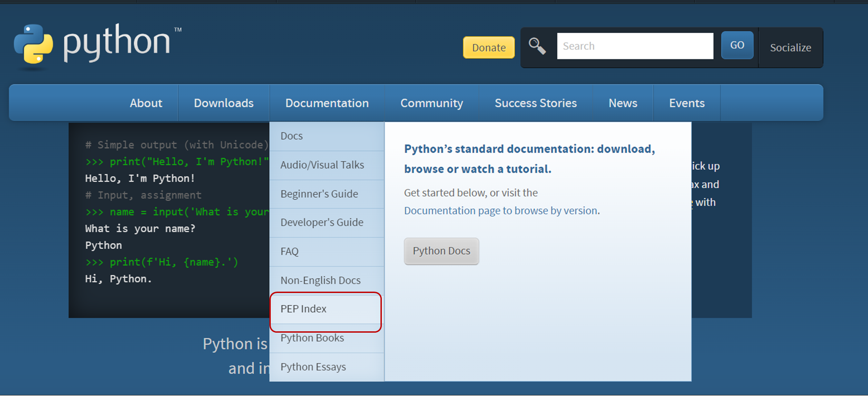
Task: Click the 'Get started below, or visit the' text
Action: pyautogui.click(x=471, y=193)
